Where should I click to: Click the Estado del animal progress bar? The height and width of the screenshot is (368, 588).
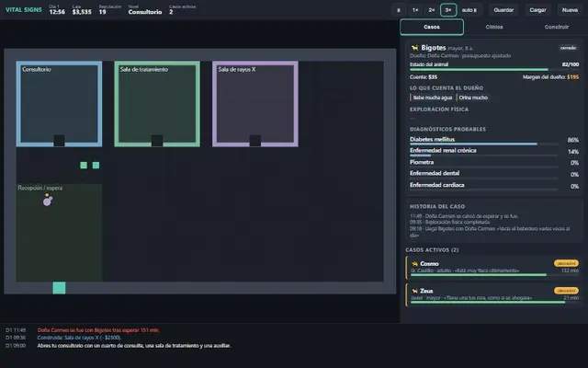click(494, 70)
